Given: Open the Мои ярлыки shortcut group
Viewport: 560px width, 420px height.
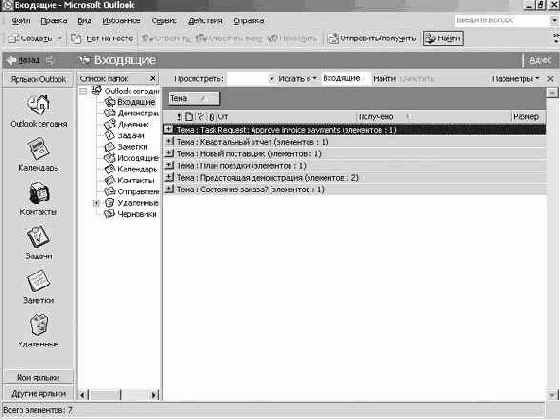Looking at the screenshot, I should tap(38, 377).
